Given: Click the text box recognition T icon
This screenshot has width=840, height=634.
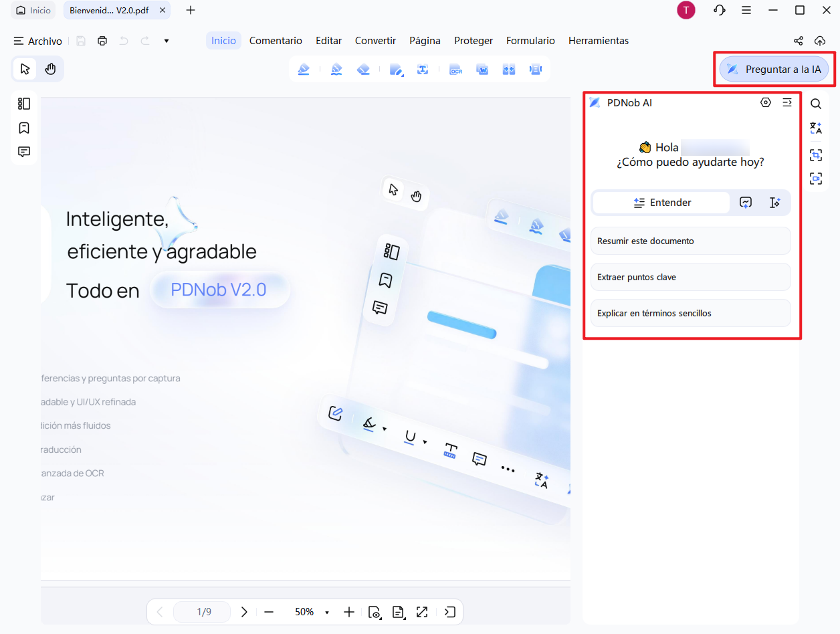Looking at the screenshot, I should 423,69.
